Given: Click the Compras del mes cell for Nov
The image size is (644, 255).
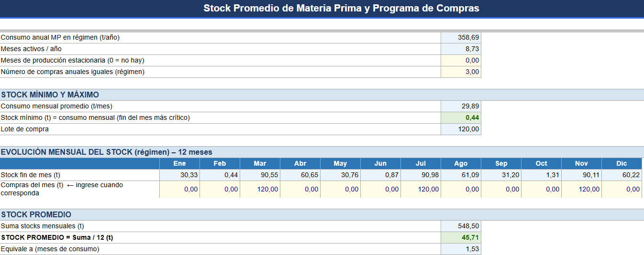Looking at the screenshot, I should point(582,190).
